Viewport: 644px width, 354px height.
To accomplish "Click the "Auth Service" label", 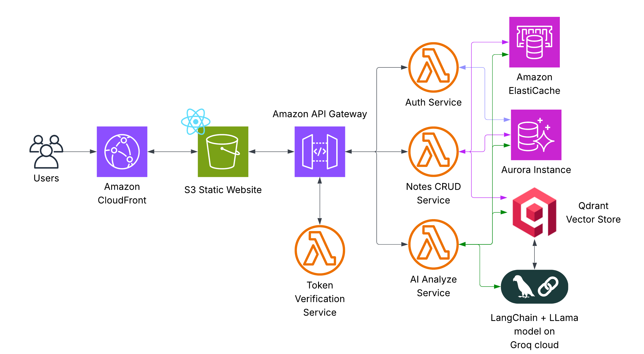I will pyautogui.click(x=433, y=102).
